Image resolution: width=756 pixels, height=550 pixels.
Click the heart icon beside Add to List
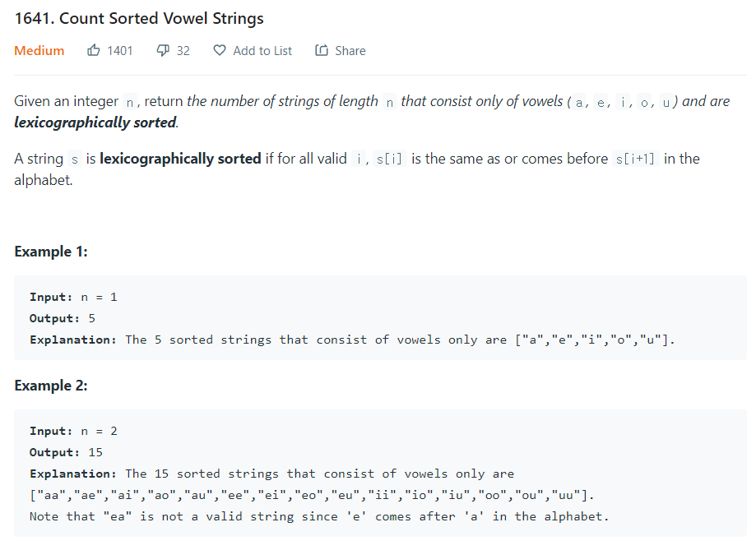click(x=220, y=50)
